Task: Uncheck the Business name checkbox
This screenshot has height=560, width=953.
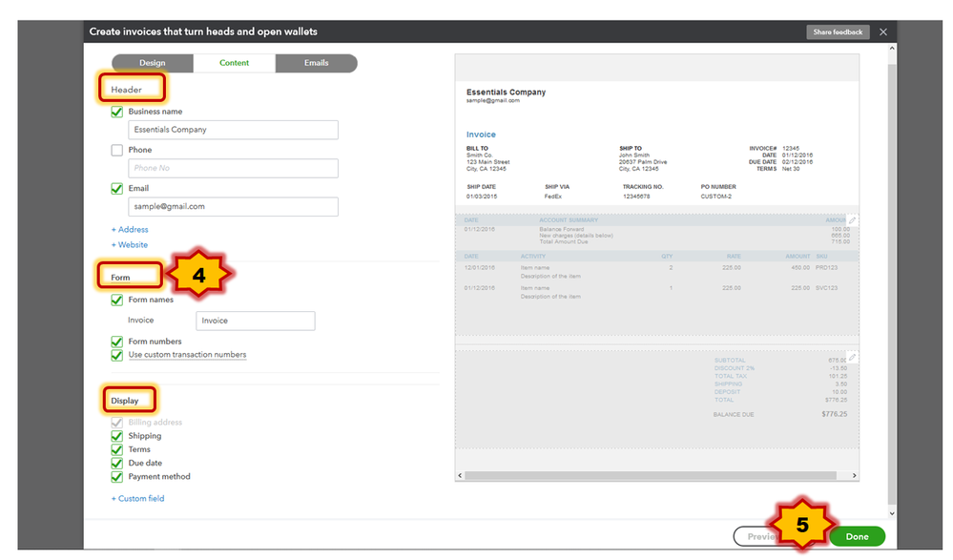Action: (116, 112)
